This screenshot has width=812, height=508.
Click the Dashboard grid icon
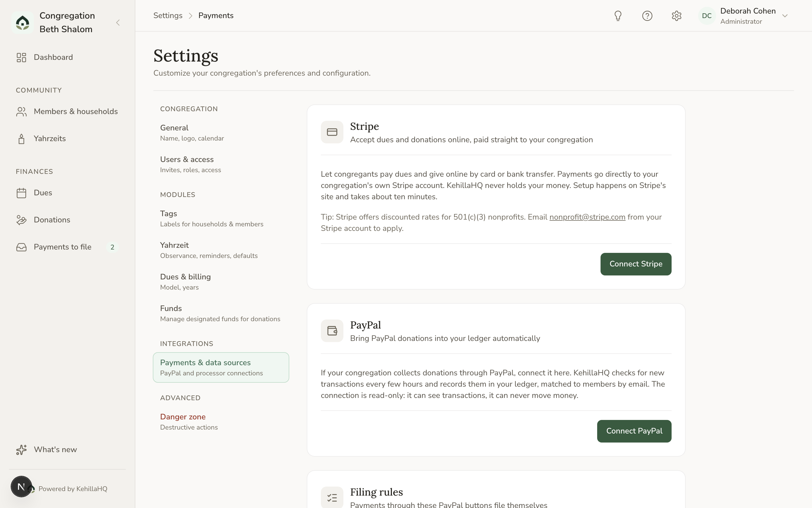tap(21, 58)
